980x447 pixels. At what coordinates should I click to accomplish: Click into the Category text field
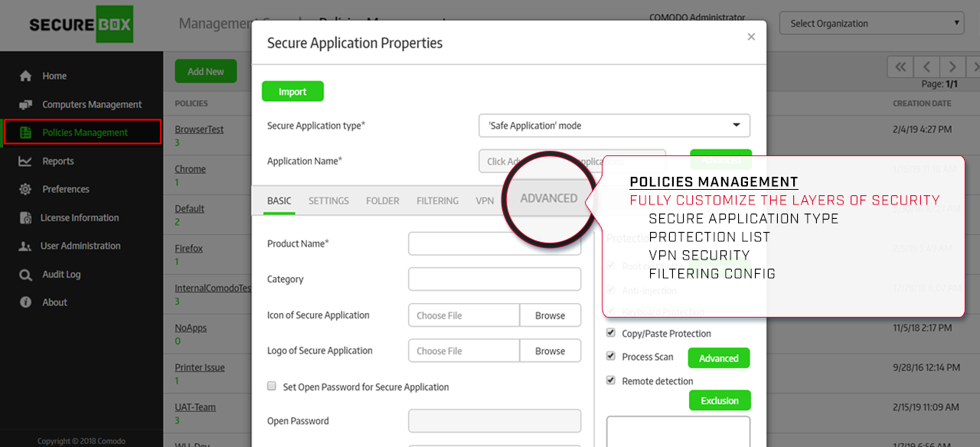[495, 279]
